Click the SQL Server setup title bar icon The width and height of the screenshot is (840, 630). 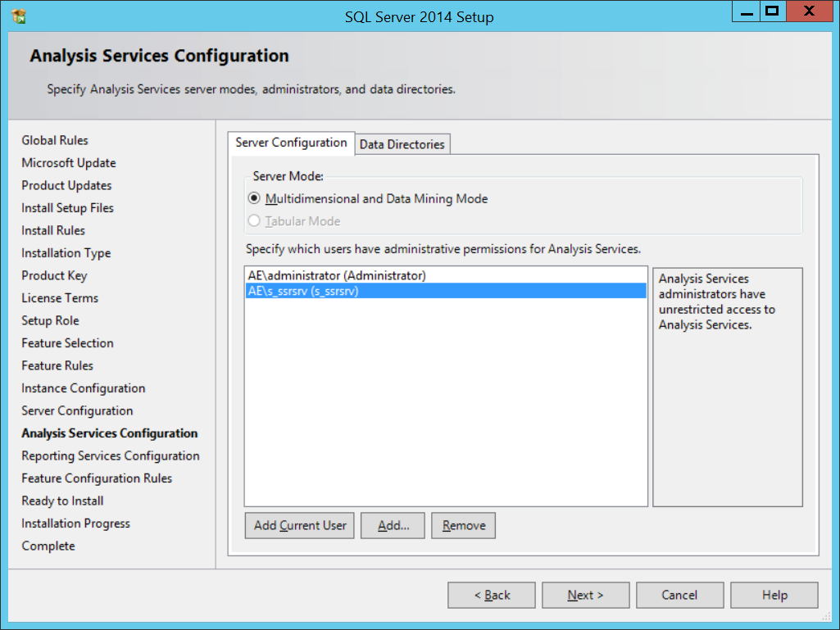pyautogui.click(x=19, y=16)
